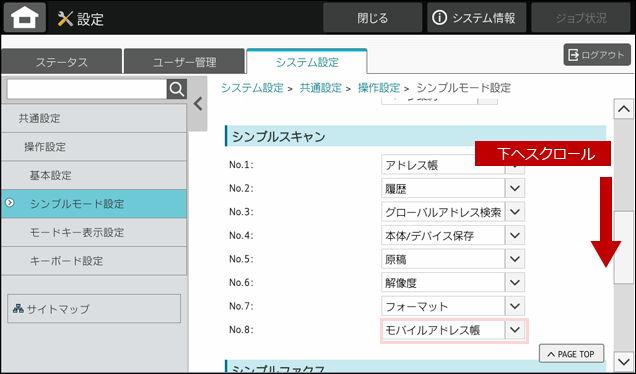Open the No.6 解像度 dropdown
636x374 pixels.
(453, 282)
